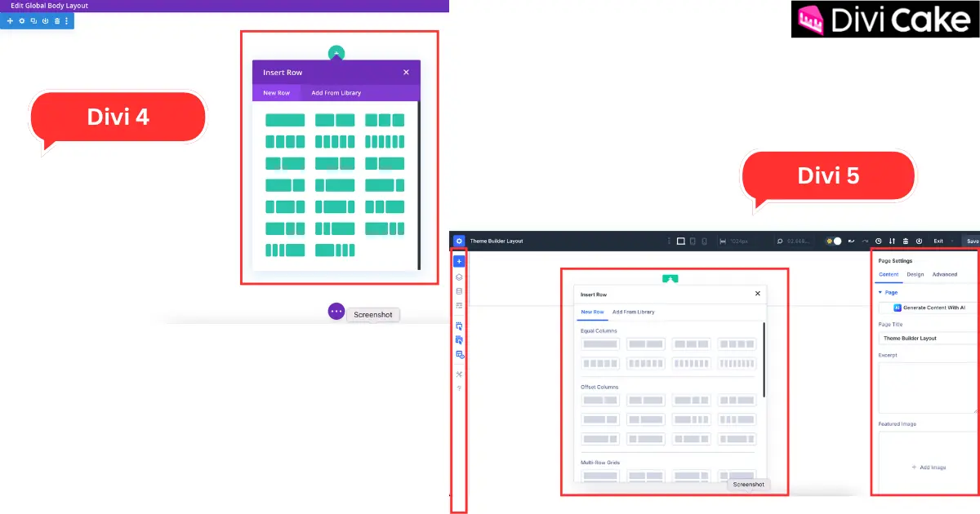Click the three-dot options icon in Divi 5 top bar
Screen dimensions: 980x514
click(x=669, y=241)
